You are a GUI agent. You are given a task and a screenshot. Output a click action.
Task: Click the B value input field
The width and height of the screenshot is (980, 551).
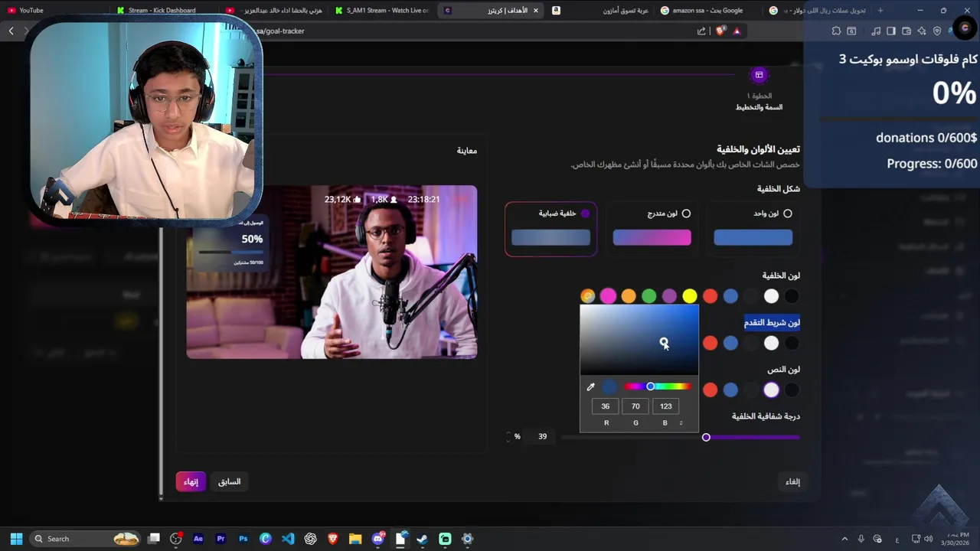pos(665,406)
